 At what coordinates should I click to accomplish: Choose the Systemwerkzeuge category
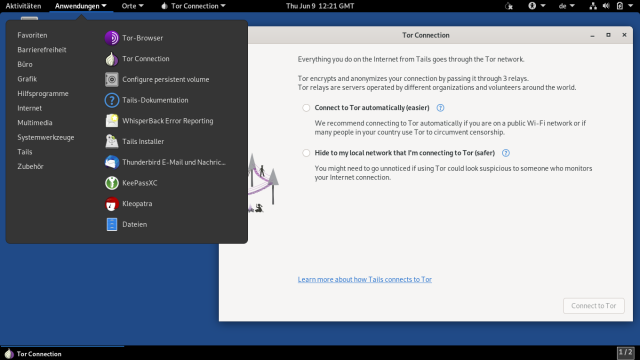click(46, 138)
